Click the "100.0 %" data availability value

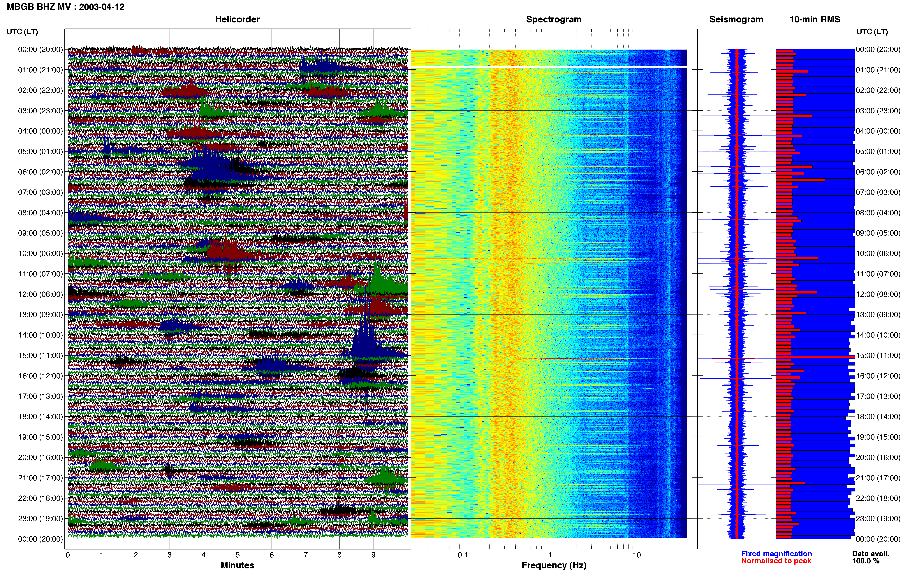pyautogui.click(x=865, y=561)
